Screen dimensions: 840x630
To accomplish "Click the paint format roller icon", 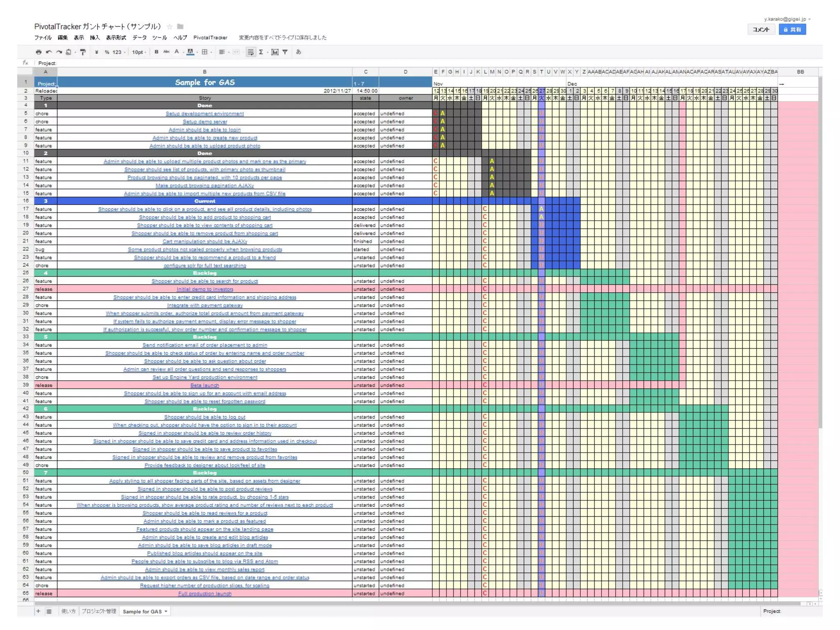I will tap(83, 52).
